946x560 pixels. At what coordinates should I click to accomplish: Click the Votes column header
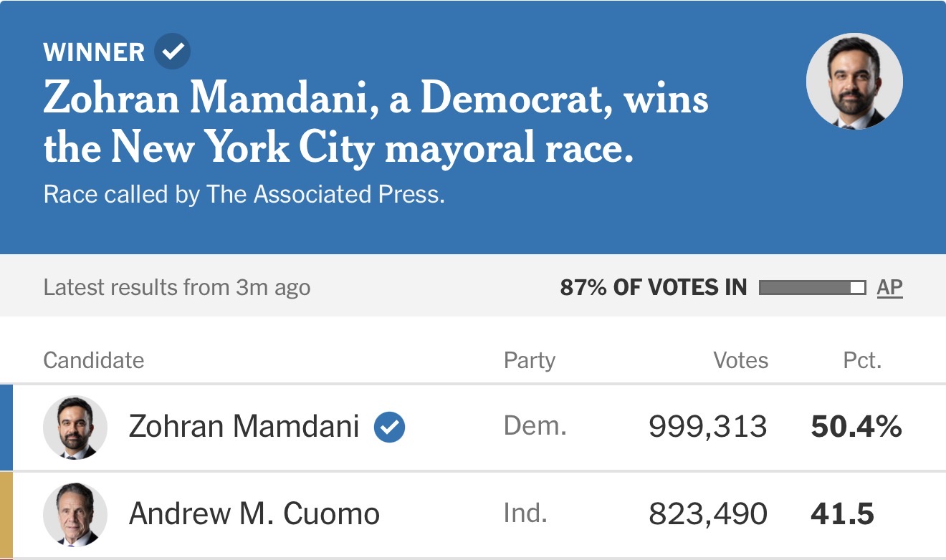[740, 360]
